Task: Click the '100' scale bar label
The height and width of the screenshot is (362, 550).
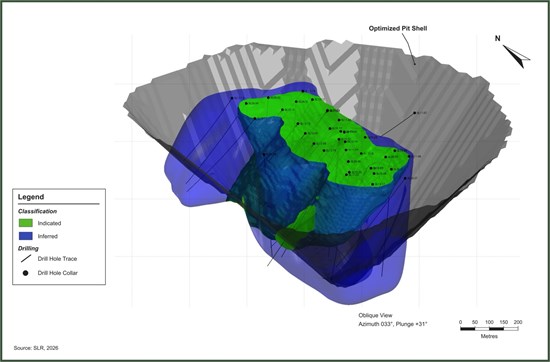Action: 489,322
